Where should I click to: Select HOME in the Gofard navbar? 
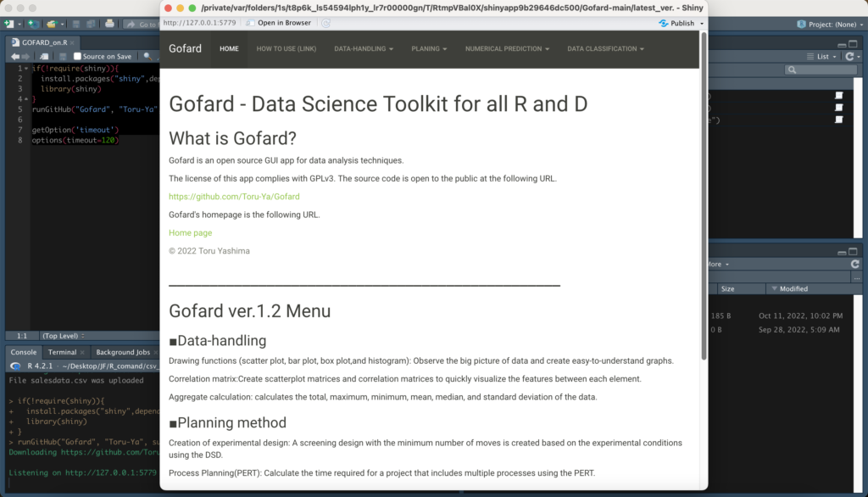[x=229, y=49]
